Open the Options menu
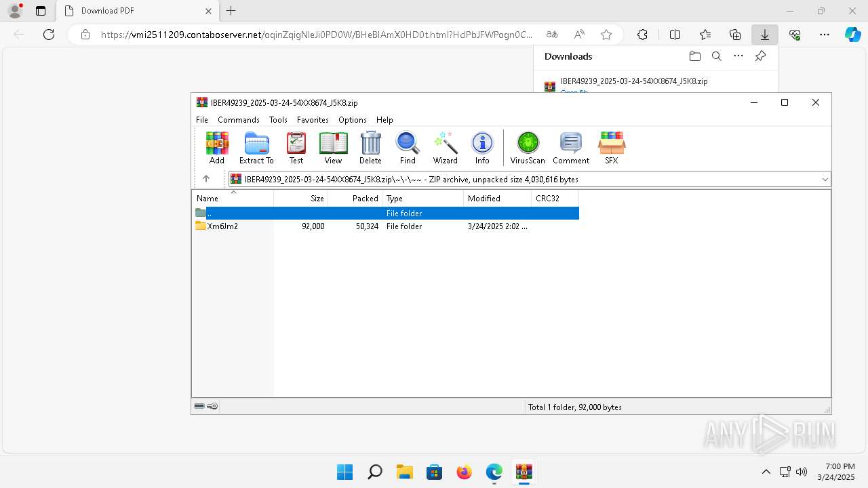 [353, 119]
